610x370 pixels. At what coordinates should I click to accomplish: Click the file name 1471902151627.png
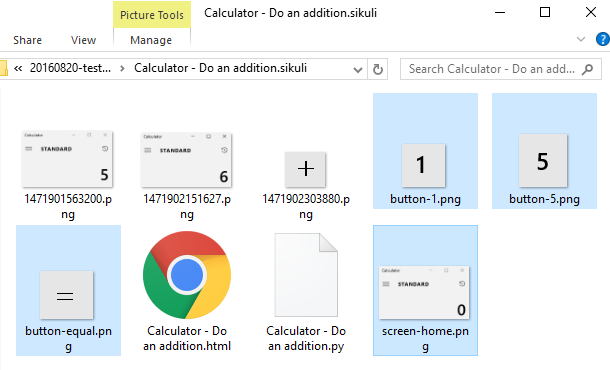(x=187, y=207)
